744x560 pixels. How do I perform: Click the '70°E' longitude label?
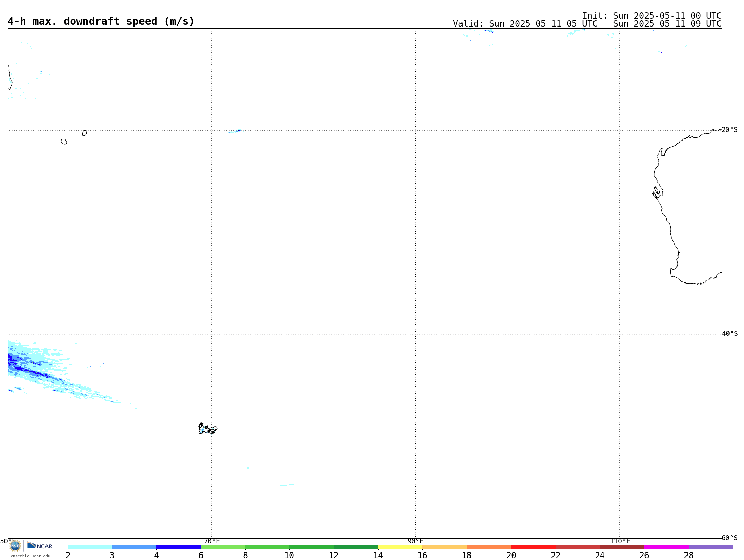pyautogui.click(x=212, y=541)
